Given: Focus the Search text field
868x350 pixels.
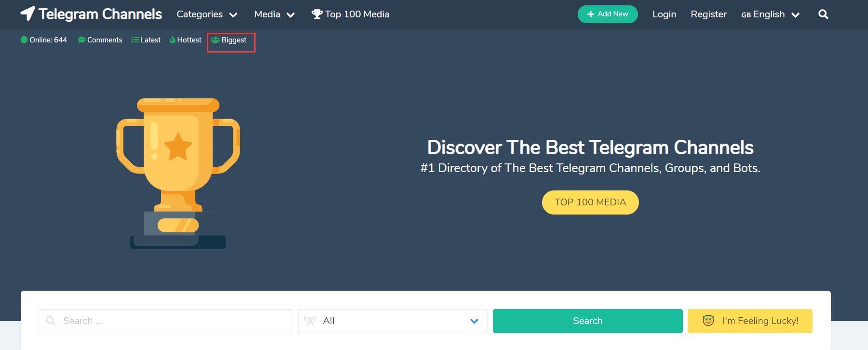Looking at the screenshot, I should pos(166,321).
